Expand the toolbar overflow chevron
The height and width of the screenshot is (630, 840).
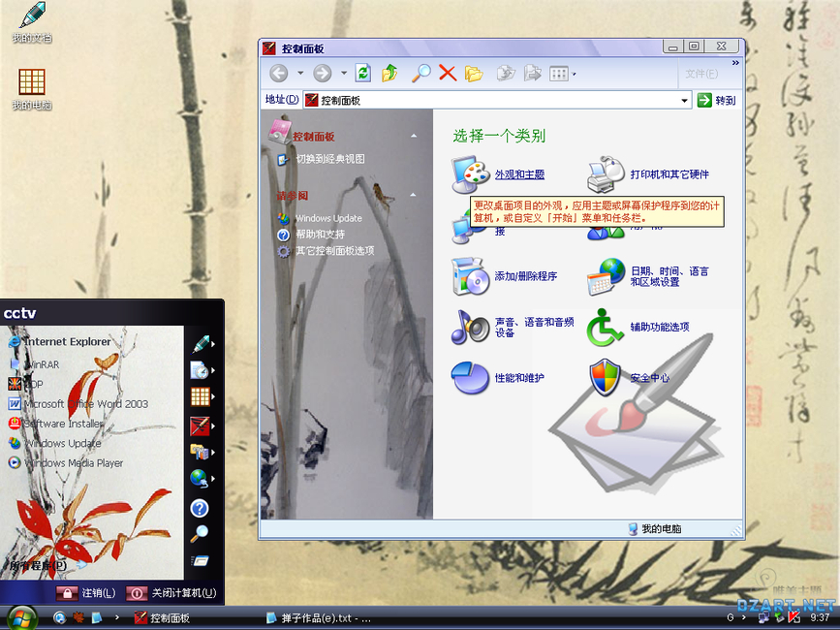735,63
